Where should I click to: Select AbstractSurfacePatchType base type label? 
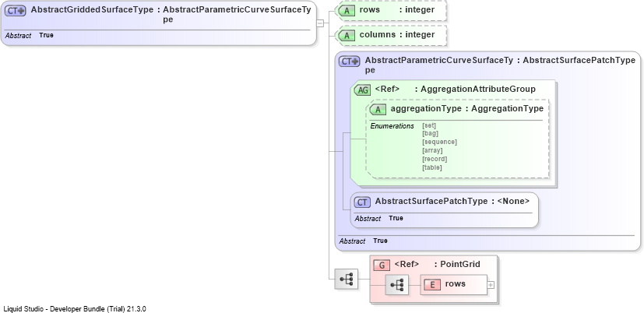579,61
